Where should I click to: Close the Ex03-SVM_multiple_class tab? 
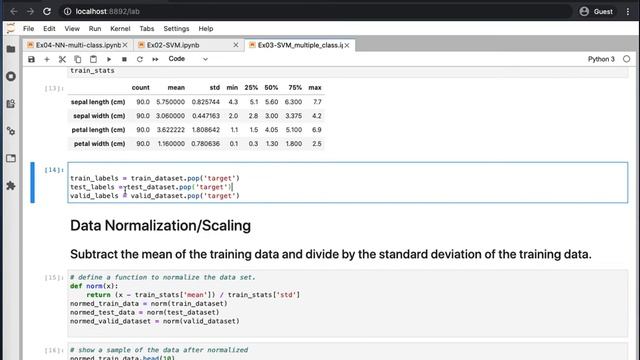click(347, 45)
